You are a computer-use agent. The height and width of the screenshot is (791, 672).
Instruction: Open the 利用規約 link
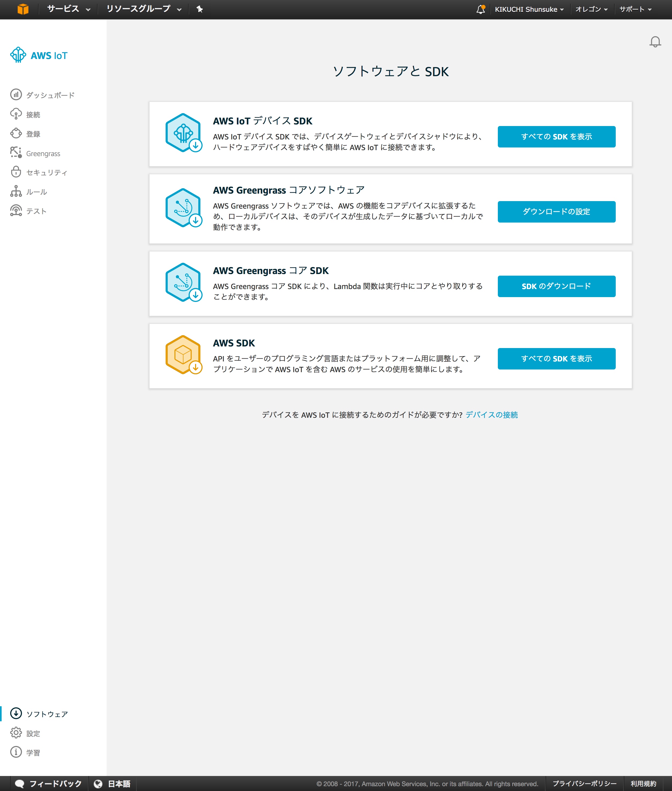point(643,784)
